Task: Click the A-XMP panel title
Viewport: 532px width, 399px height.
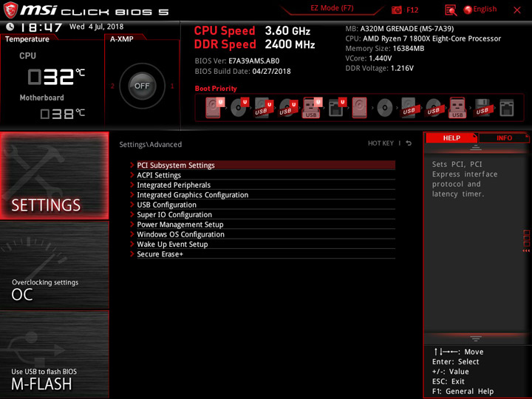Action: click(x=121, y=39)
